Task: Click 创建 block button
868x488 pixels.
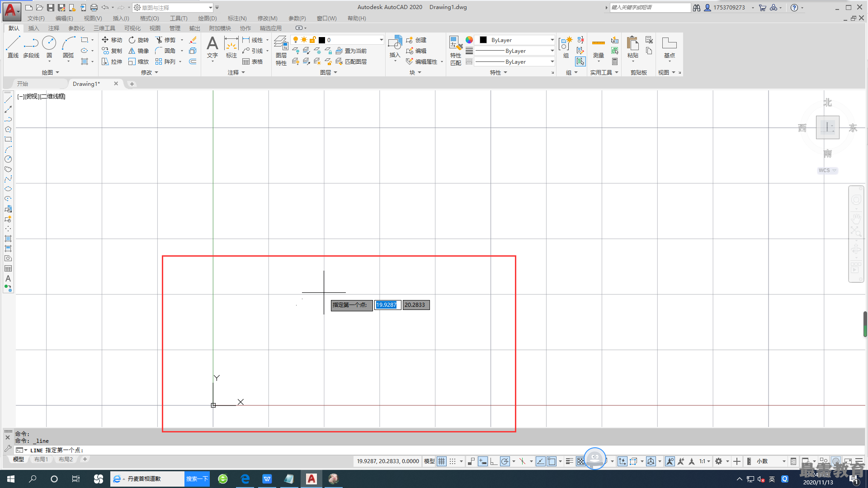Action: click(416, 40)
